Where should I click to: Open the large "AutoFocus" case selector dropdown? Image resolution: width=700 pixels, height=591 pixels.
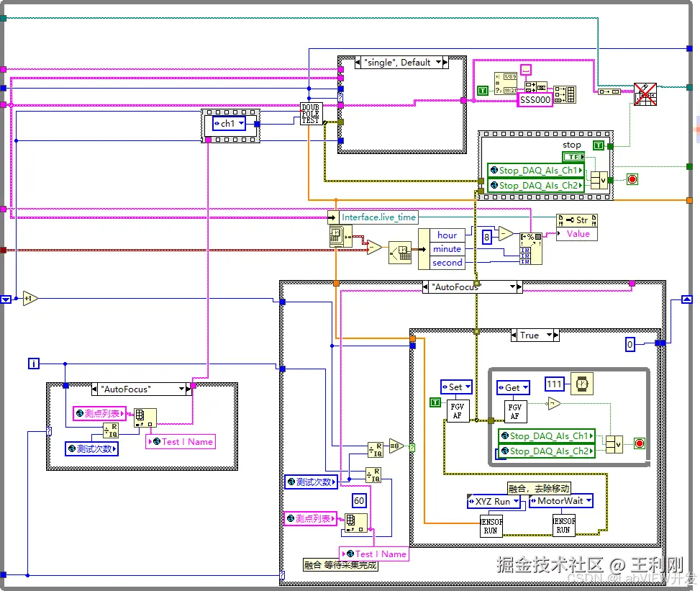coord(512,287)
